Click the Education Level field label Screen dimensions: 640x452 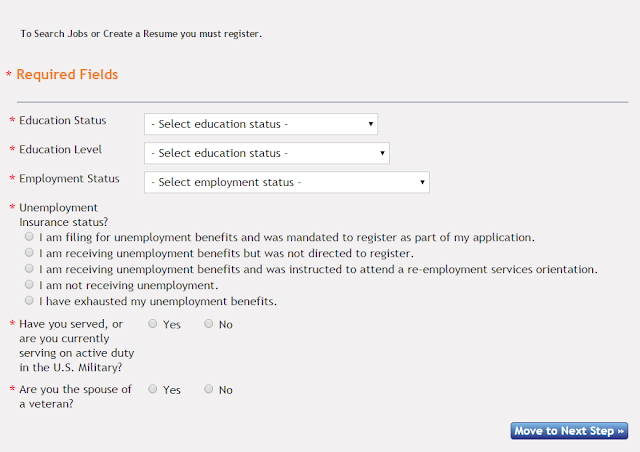(60, 150)
